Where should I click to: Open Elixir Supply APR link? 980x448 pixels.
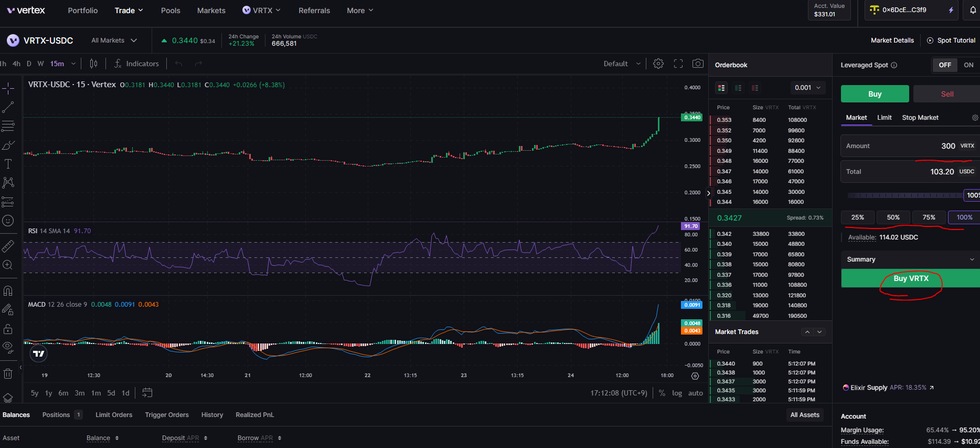(x=888, y=388)
